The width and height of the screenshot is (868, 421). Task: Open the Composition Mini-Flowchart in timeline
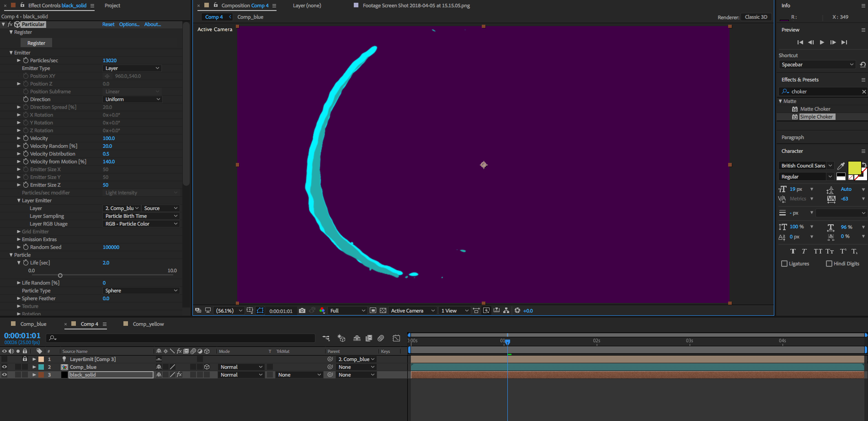pos(326,338)
